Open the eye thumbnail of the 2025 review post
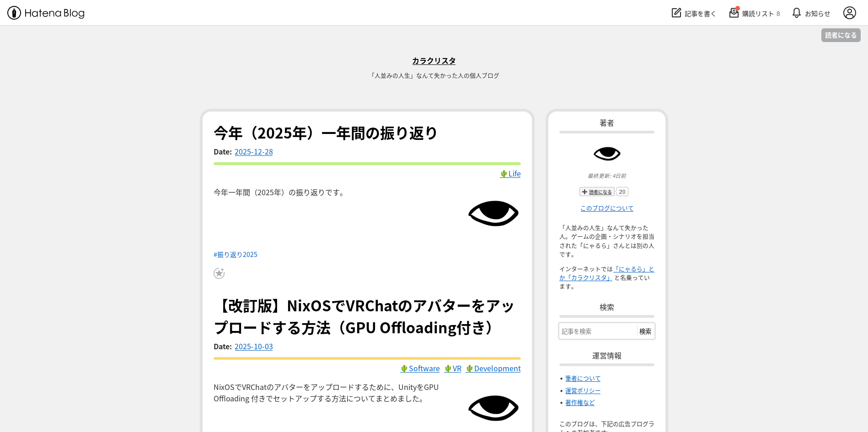 (493, 213)
